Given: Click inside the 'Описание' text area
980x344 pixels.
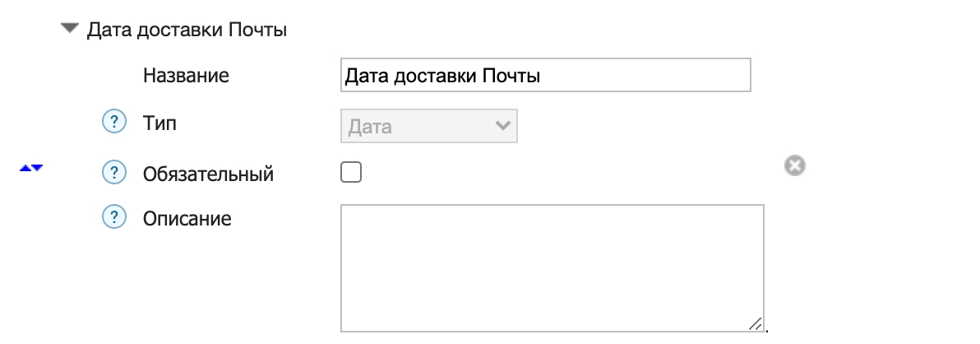Looking at the screenshot, I should [552, 268].
